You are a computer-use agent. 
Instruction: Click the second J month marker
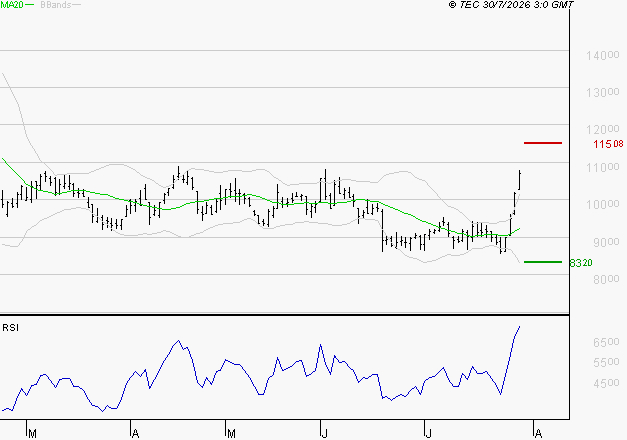click(x=428, y=433)
